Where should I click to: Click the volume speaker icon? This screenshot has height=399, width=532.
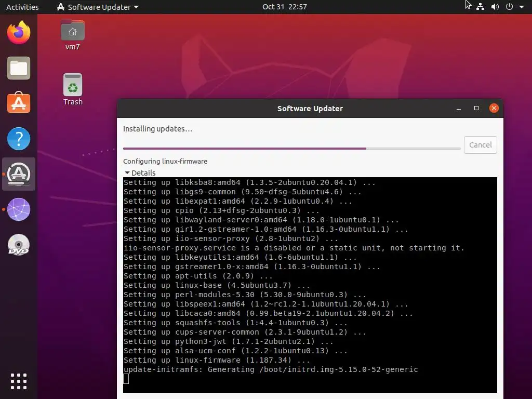(495, 7)
